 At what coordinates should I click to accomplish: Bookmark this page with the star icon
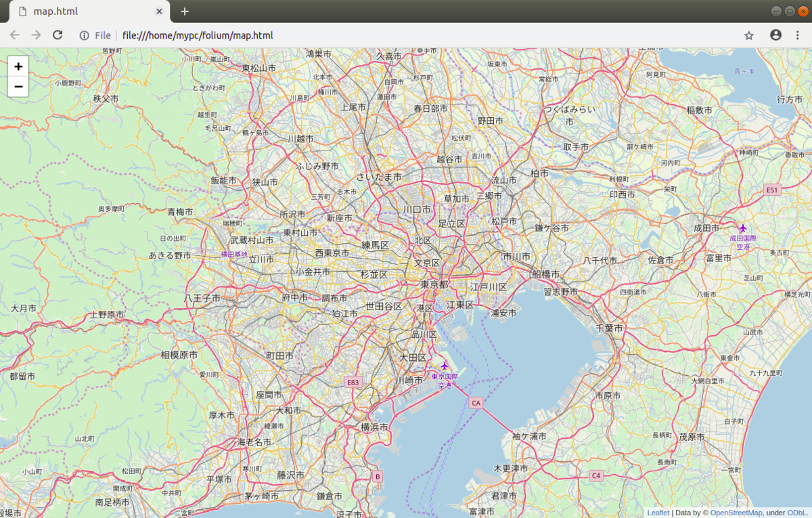pyautogui.click(x=749, y=35)
